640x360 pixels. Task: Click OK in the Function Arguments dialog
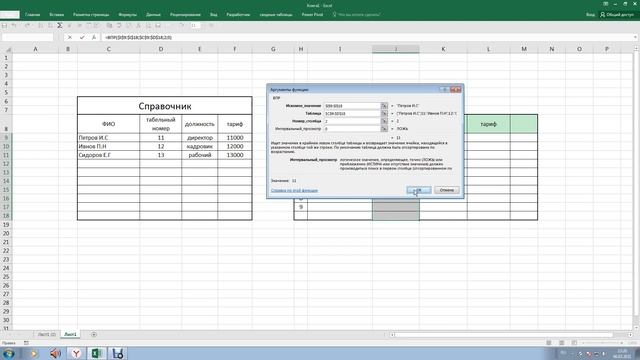tap(419, 190)
